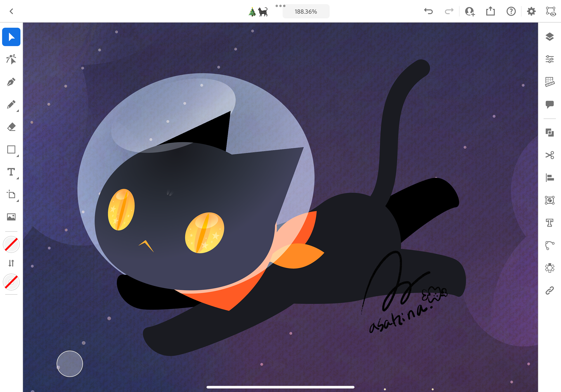Activate the Eraser tool
The width and height of the screenshot is (561, 392).
coord(11,127)
